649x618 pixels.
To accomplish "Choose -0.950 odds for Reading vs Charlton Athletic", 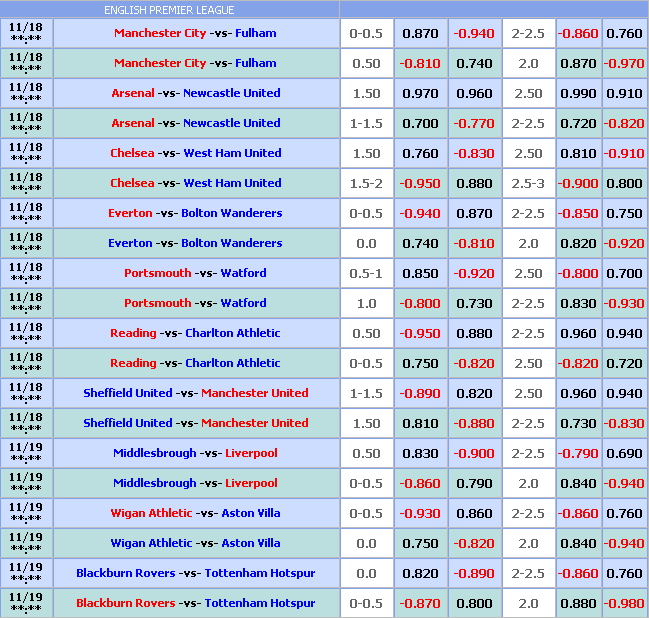I will coord(420,333).
